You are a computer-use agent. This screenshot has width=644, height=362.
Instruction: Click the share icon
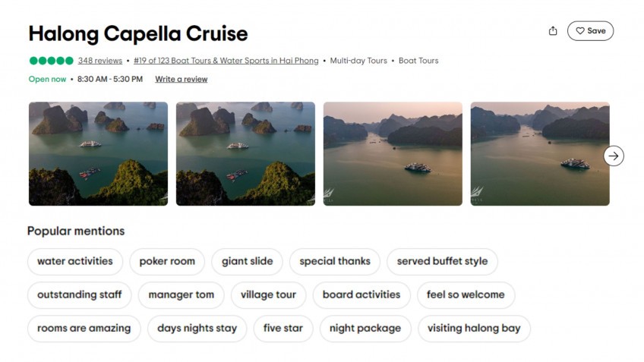click(x=553, y=31)
